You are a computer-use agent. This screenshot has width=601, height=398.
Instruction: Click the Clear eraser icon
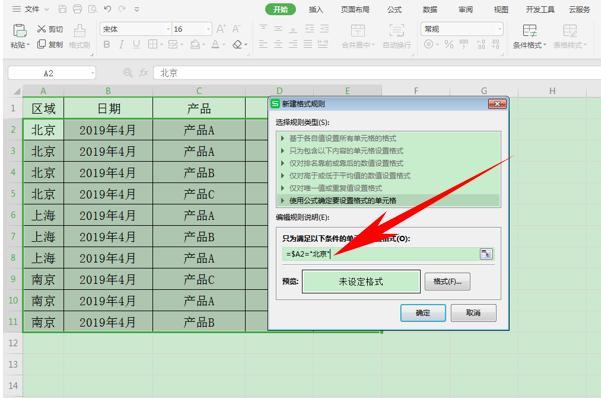[237, 44]
